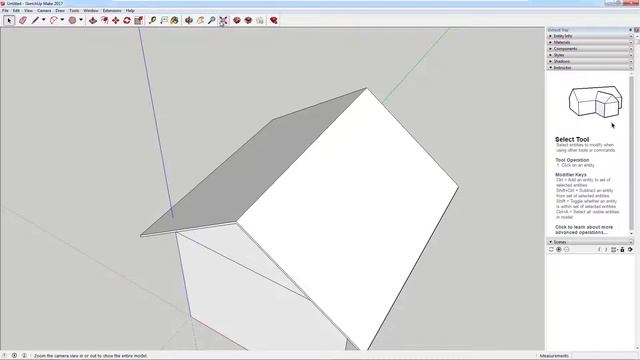
Task: Open the Arc tool dropdown arrow
Action: (x=62, y=20)
